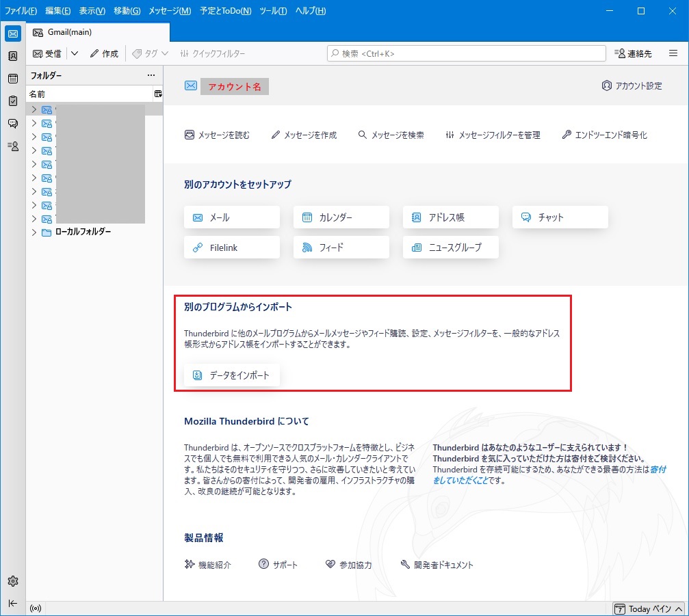
Task: Toggle the Today pane
Action: point(649,608)
